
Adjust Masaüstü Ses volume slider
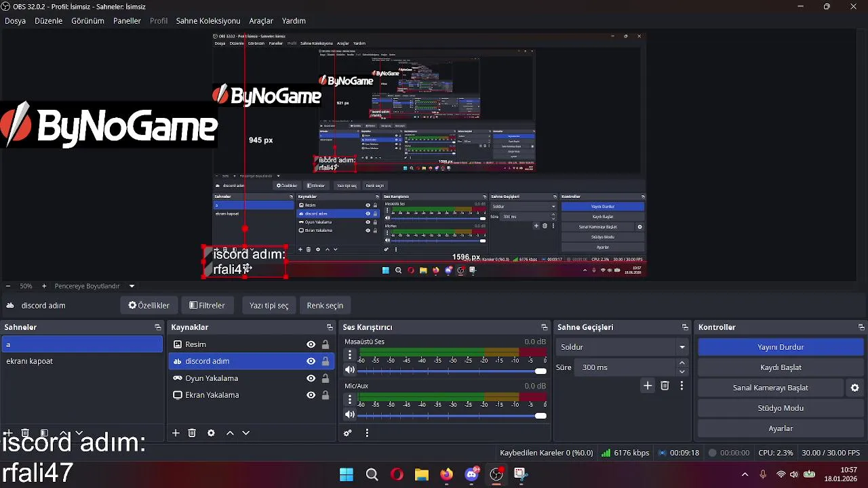point(452,371)
